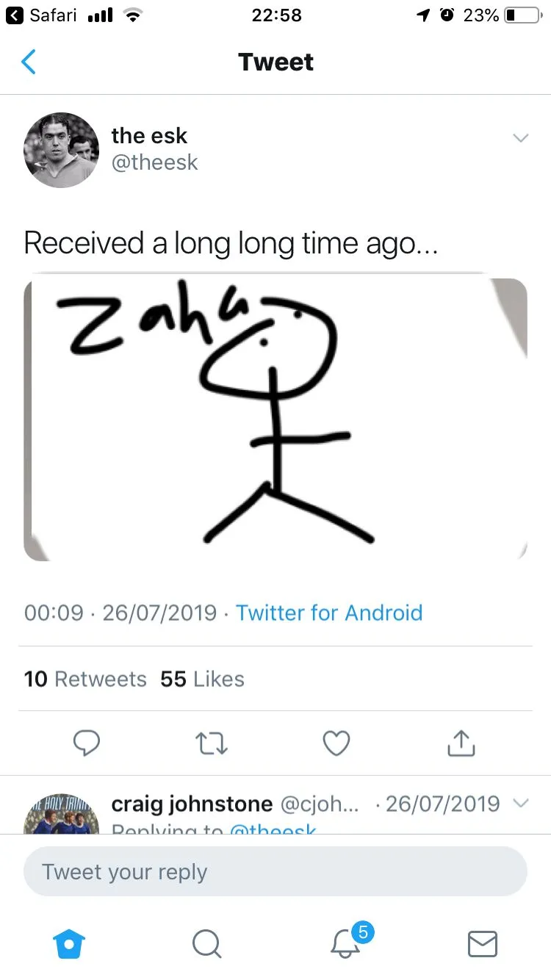Open the Home tab

(x=70, y=944)
